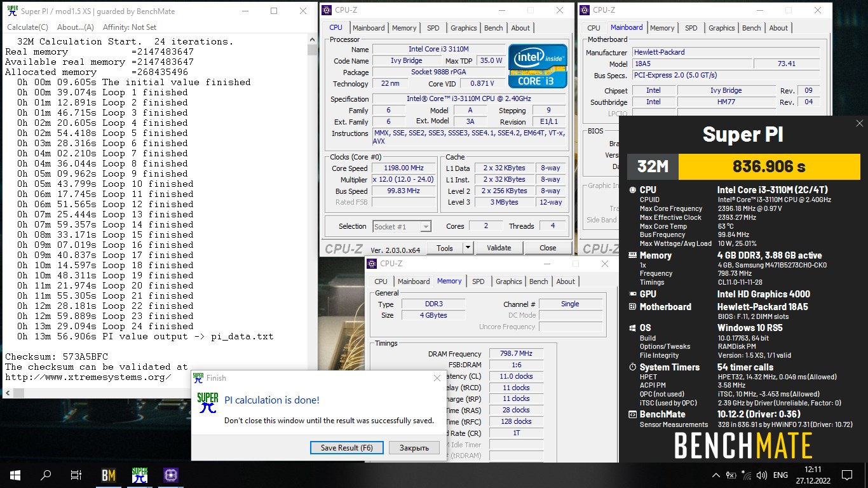The width and height of the screenshot is (868, 488).
Task: Click the OS Windows icon in the BenchMate panel
Action: pos(632,328)
